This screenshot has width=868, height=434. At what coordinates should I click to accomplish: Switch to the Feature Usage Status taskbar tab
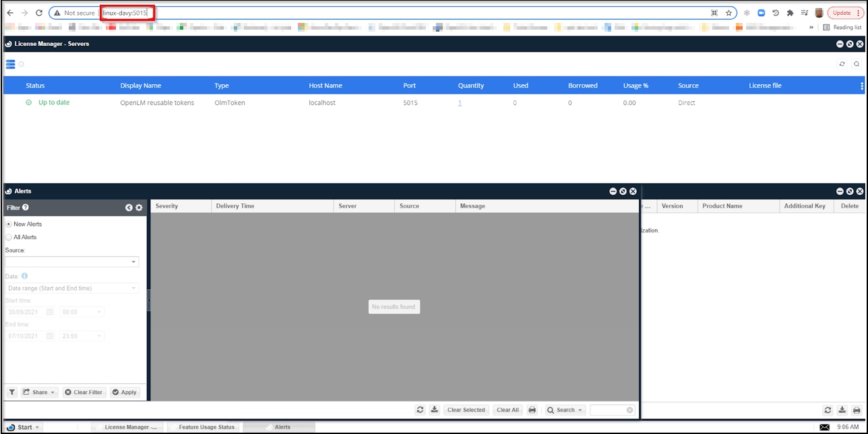coord(206,427)
